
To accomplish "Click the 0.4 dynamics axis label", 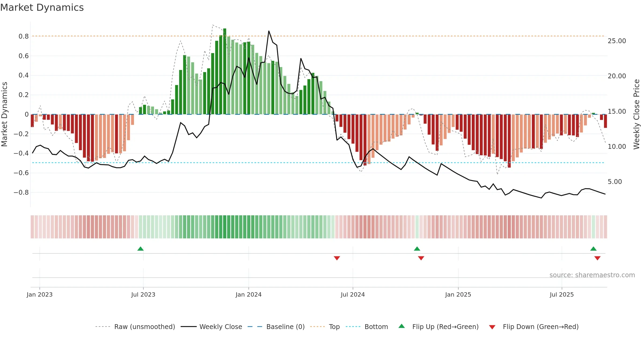I will (24, 75).
